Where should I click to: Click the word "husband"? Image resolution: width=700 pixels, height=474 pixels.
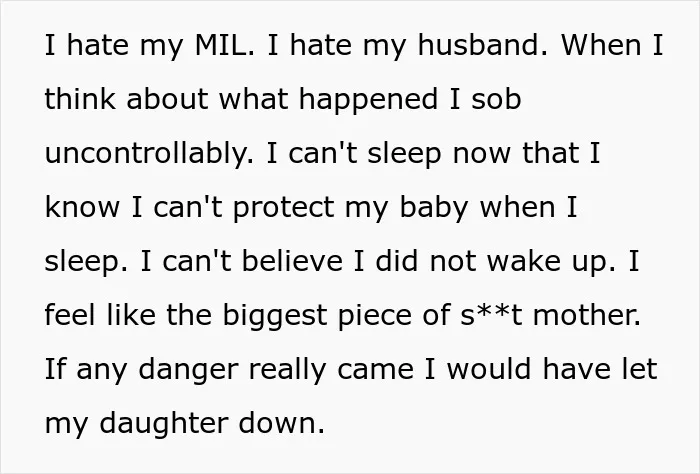(x=478, y=45)
